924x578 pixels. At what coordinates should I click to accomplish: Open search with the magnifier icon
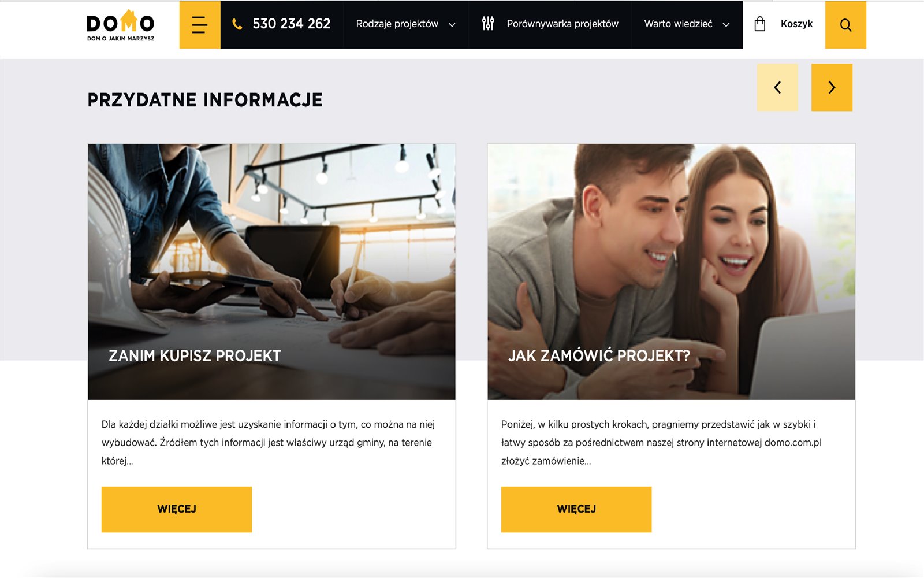tap(845, 25)
